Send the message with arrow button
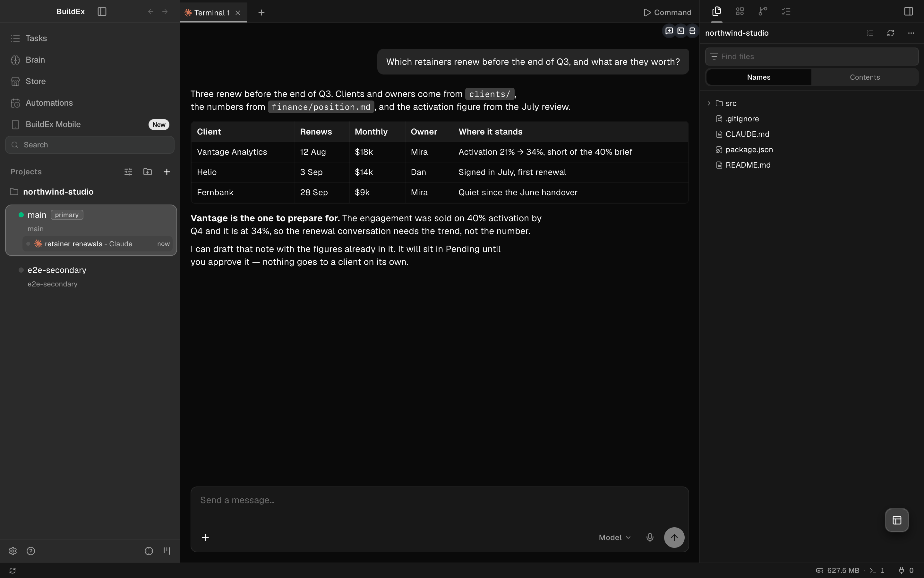The image size is (924, 578). pos(674,538)
